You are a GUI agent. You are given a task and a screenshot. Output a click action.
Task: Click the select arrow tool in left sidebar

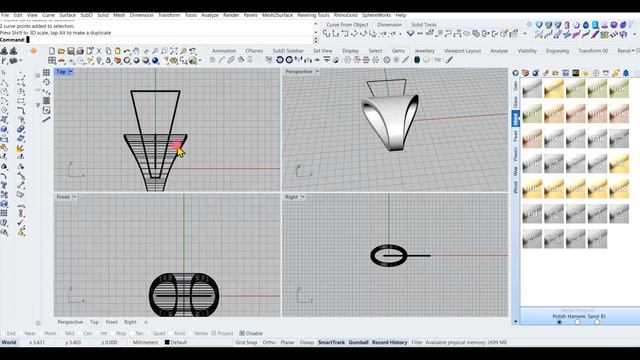(x=4, y=72)
